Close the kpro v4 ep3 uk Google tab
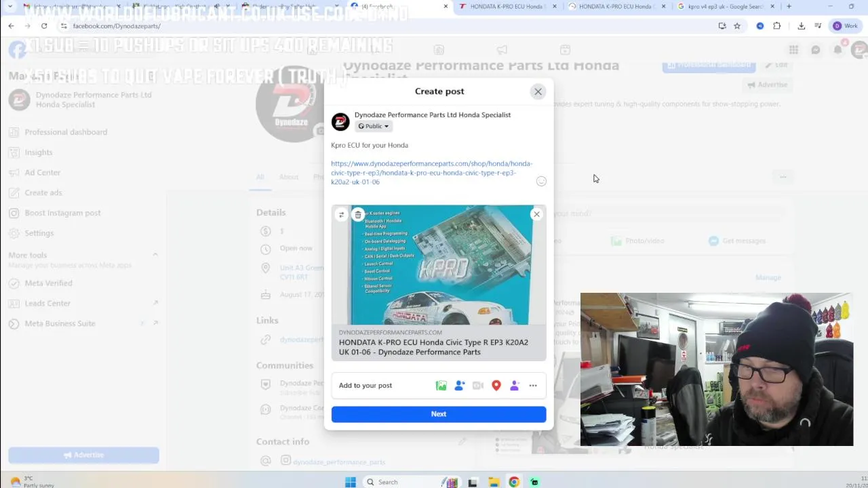The height and width of the screenshot is (488, 868). click(x=772, y=7)
